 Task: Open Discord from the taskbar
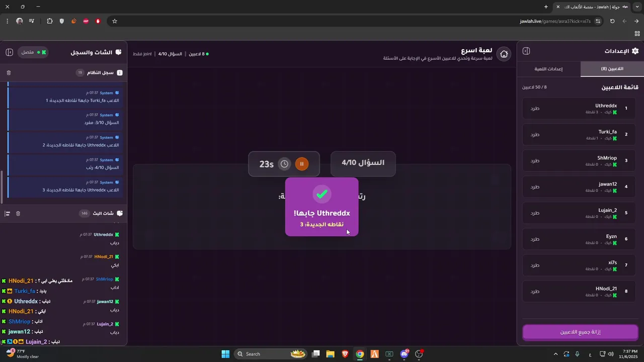pyautogui.click(x=404, y=354)
